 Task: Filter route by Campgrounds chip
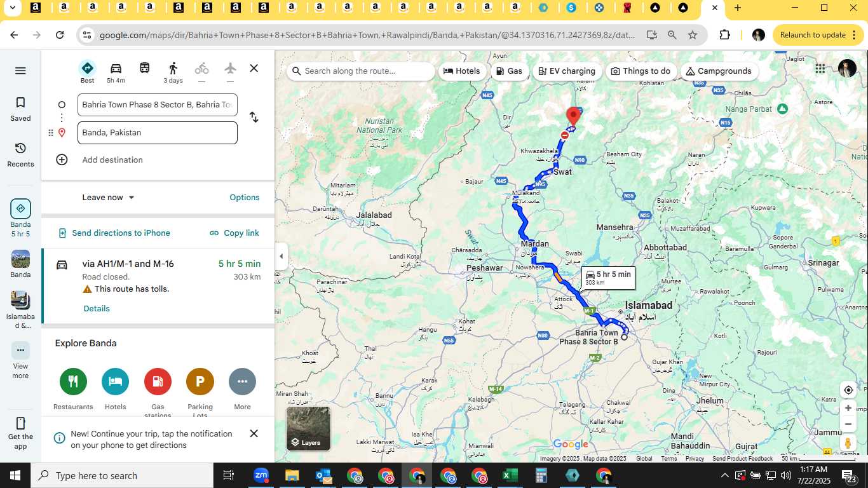click(x=719, y=71)
